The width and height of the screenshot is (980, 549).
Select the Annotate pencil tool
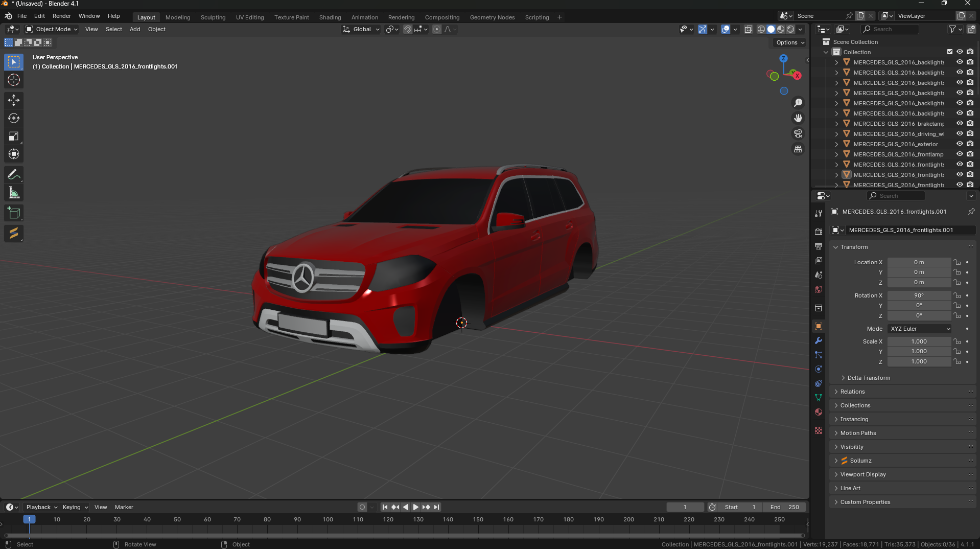14,174
